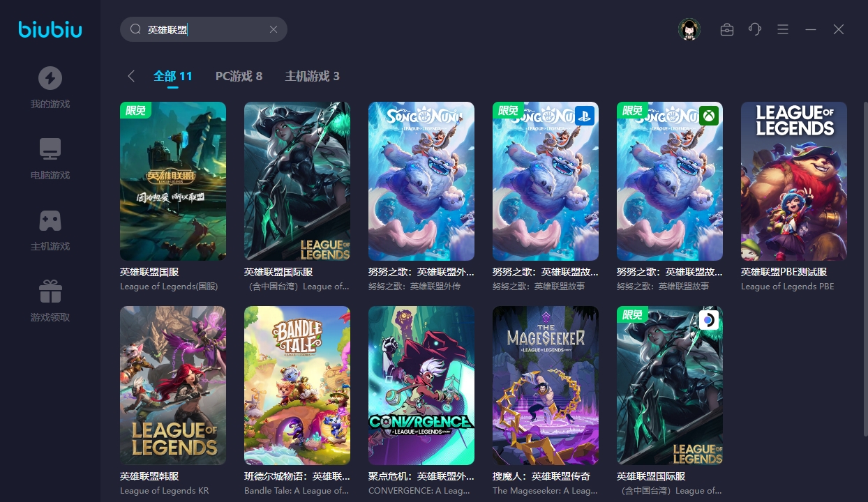Open game gift claim icon
The width and height of the screenshot is (868, 502).
pyautogui.click(x=50, y=291)
